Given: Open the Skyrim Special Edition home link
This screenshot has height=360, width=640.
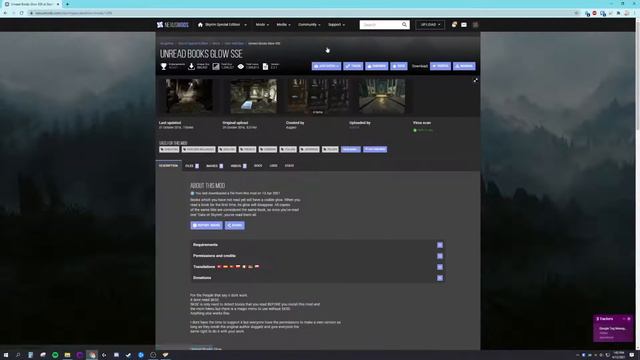Looking at the screenshot, I should coord(219,25).
